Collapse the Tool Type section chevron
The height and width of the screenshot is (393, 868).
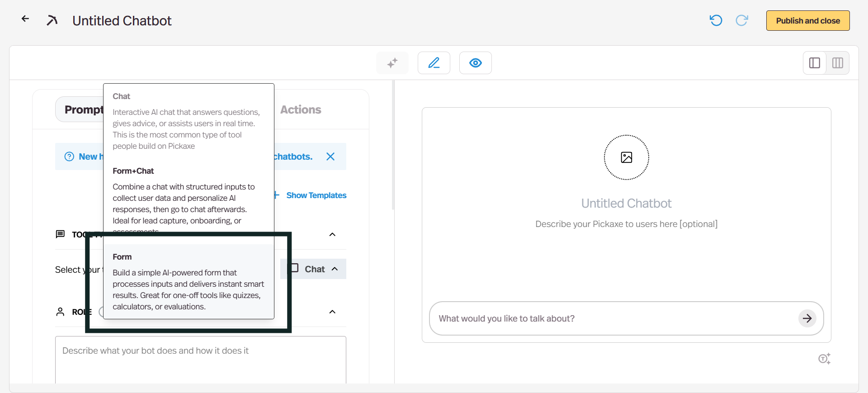332,234
